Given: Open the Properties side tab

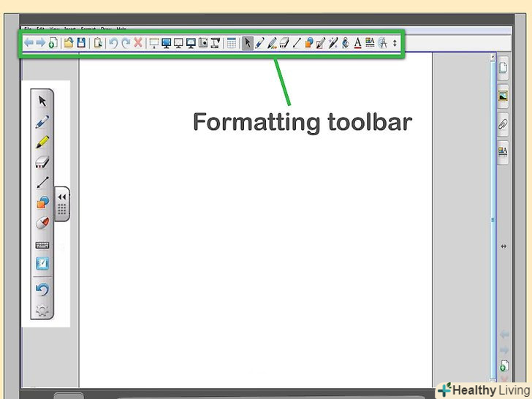Looking at the screenshot, I should 503,152.
